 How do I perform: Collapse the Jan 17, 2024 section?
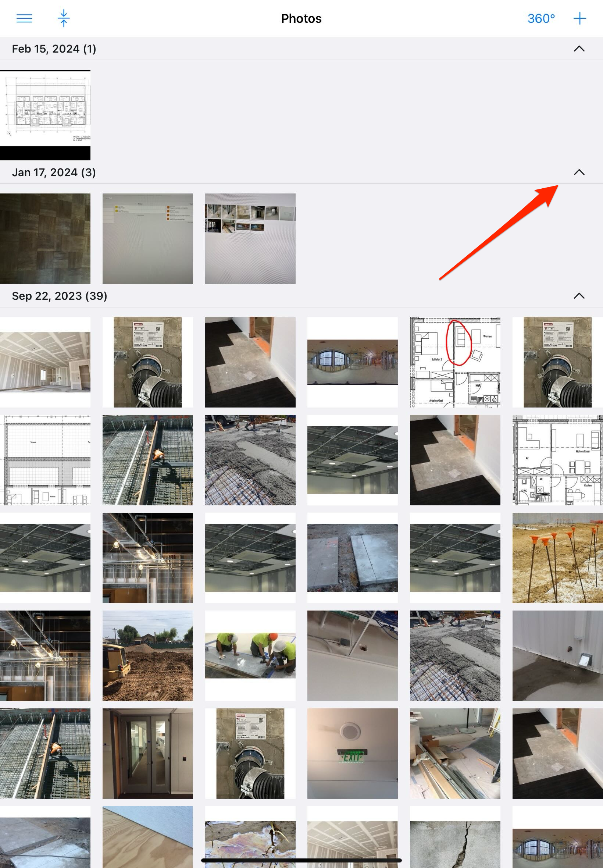(579, 172)
